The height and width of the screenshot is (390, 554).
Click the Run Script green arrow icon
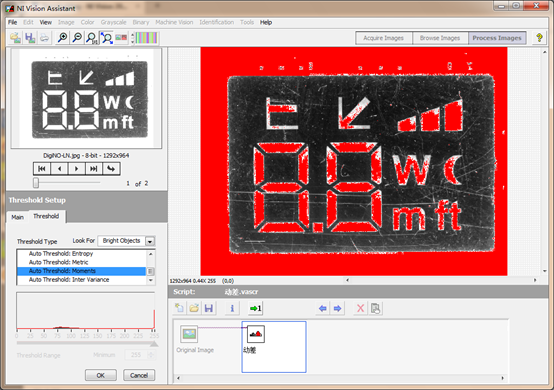pos(255,308)
